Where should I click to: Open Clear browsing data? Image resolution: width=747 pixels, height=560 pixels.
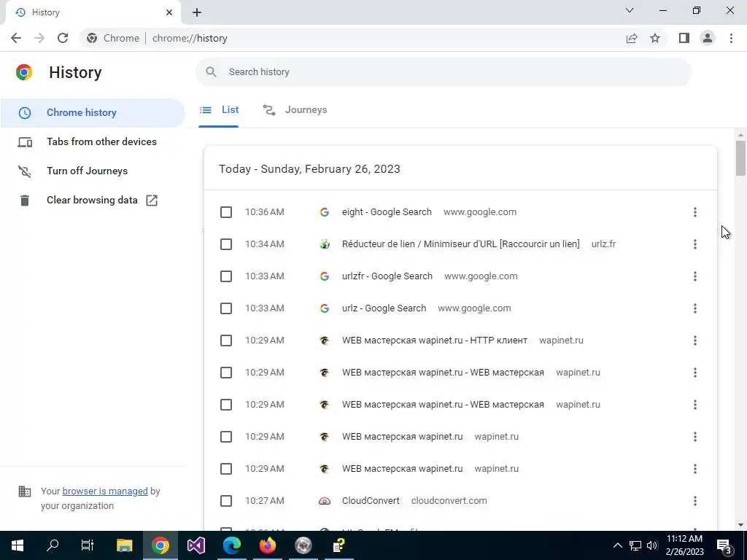[93, 200]
